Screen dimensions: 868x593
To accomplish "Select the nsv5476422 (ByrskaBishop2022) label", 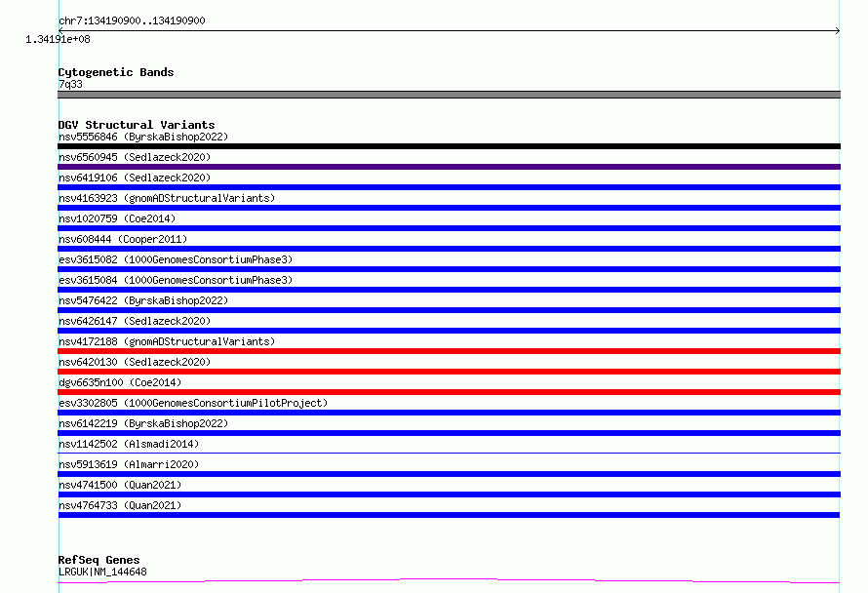I will pos(143,300).
